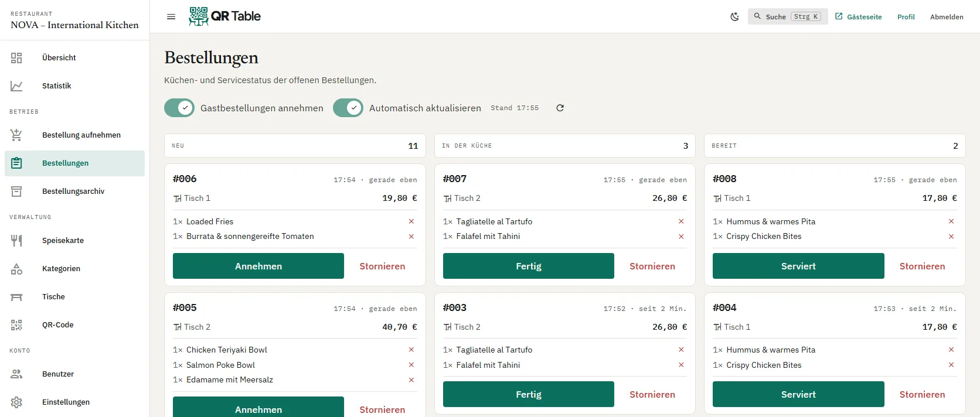Click the Suche search field
Viewport: 980px width, 417px height.
pyautogui.click(x=788, y=16)
